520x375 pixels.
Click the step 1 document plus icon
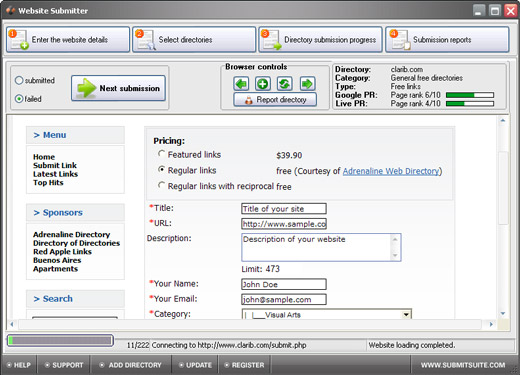tap(19, 40)
